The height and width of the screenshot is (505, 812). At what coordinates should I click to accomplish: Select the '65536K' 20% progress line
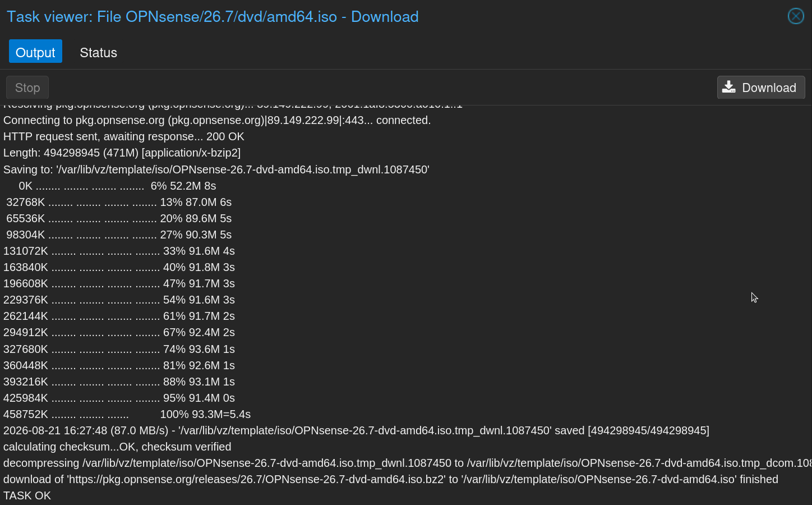pos(119,218)
